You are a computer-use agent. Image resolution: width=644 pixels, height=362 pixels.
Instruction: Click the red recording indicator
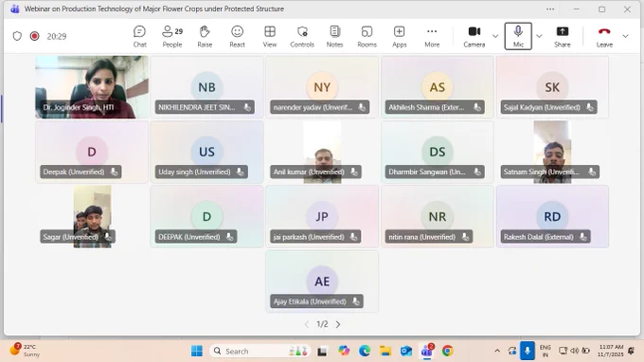[x=34, y=36]
